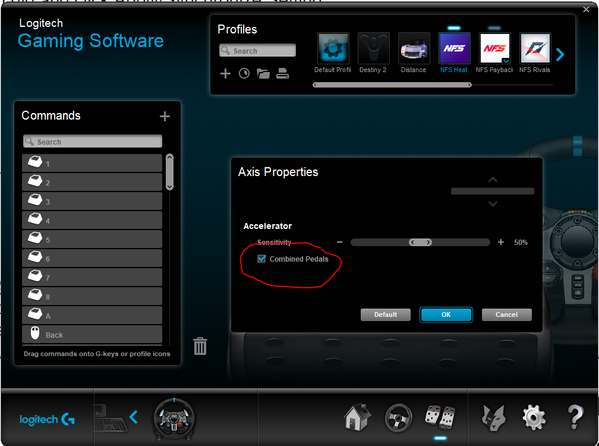Select command 7 in list
Screen dimensions: 599x446
click(92, 277)
